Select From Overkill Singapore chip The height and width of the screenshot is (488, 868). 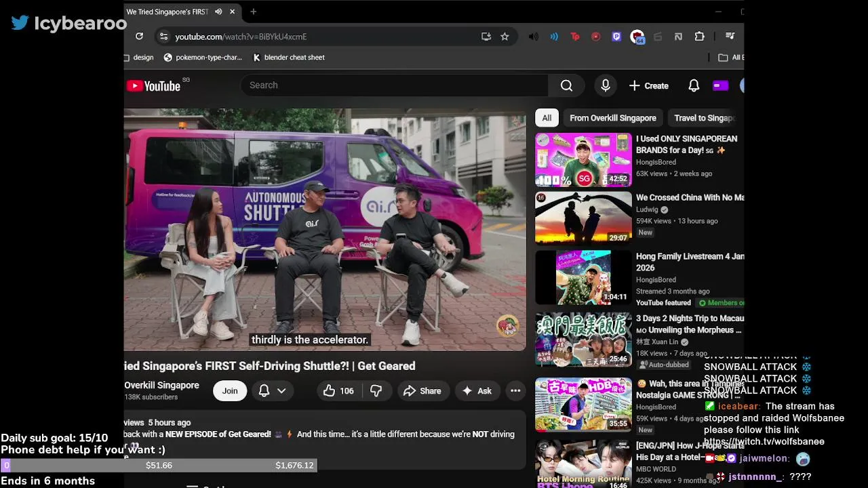pos(613,118)
